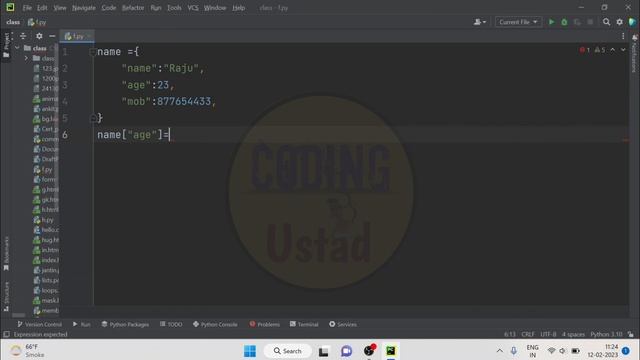Open the Navigate menu
The width and height of the screenshot is (640, 360).
tap(84, 8)
